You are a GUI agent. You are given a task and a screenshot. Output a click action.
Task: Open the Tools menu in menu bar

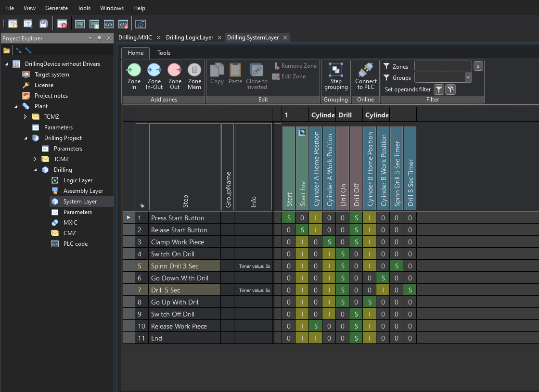click(84, 8)
